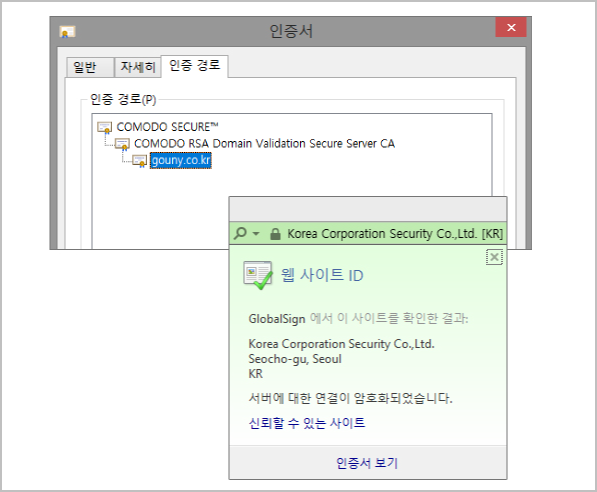The image size is (597, 492).
Task: Open the search dropdown arrow
Action: [x=256, y=234]
